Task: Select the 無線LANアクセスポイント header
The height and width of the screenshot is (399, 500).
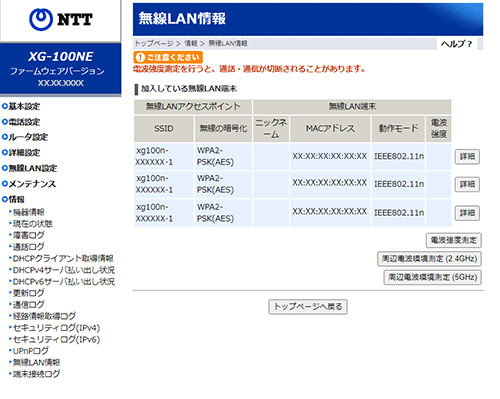Action: pos(193,107)
